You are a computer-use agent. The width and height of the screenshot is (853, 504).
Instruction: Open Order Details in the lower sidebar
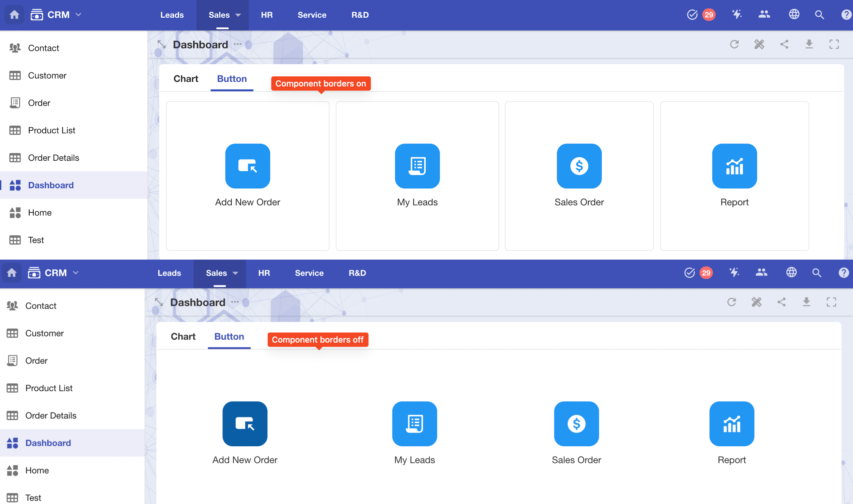click(x=51, y=415)
